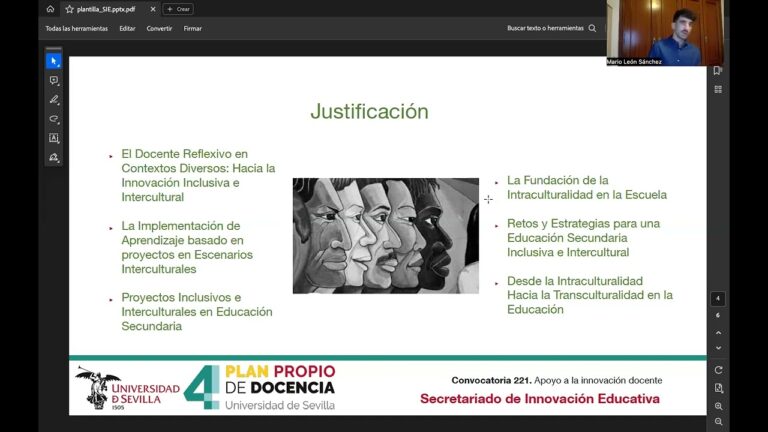Open the plantilla_SIE.pptx.pdf document tab
Image resolution: width=768 pixels, height=432 pixels.
point(109,9)
